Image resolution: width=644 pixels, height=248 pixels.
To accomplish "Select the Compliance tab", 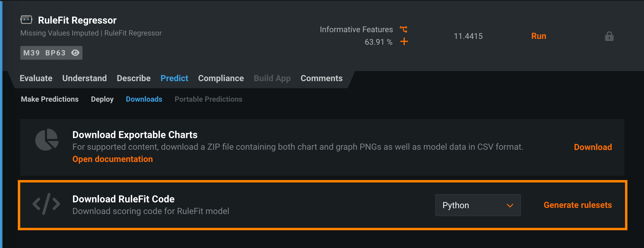I will (221, 78).
